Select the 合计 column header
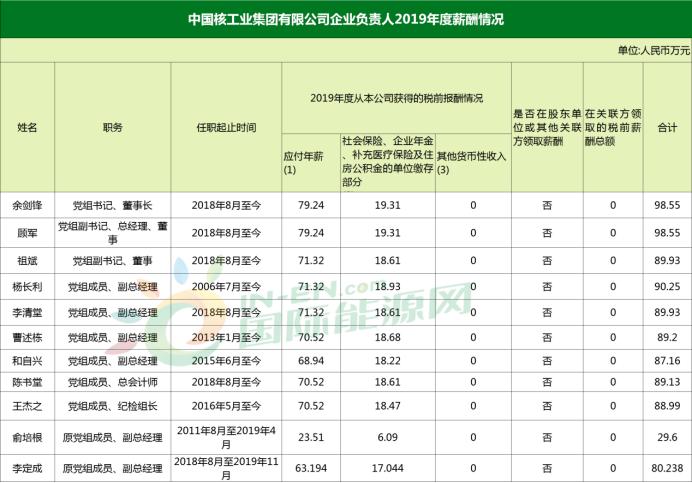692x483 pixels. [x=667, y=128]
